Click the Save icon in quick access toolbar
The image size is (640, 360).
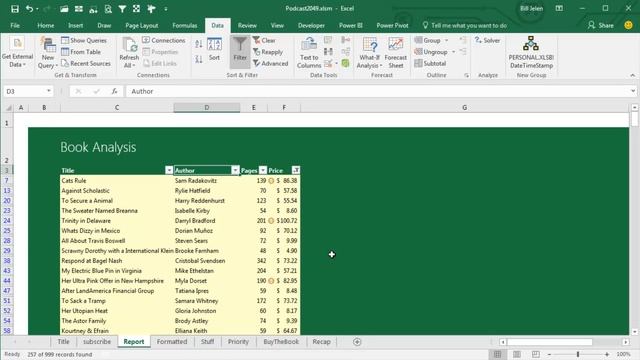[x=15, y=9]
